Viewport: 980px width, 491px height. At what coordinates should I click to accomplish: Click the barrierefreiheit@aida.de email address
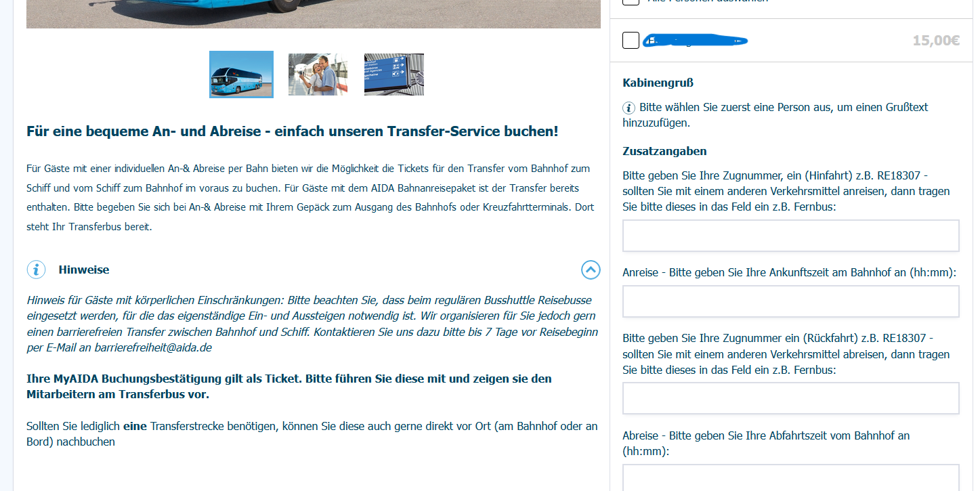[153, 347]
